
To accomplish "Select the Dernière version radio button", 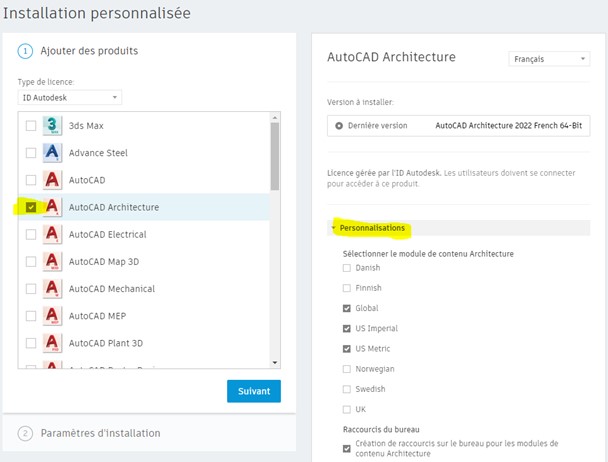I will (339, 126).
